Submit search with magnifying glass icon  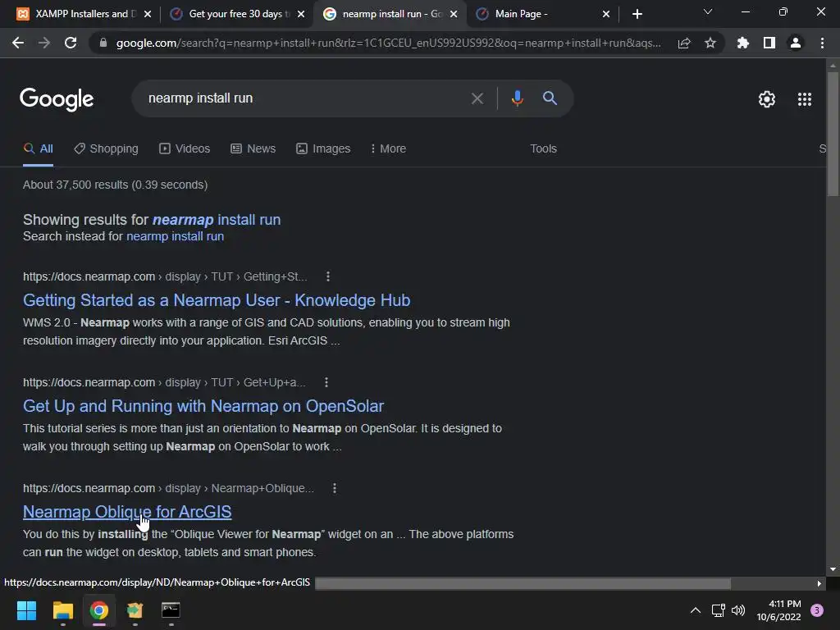click(x=550, y=98)
